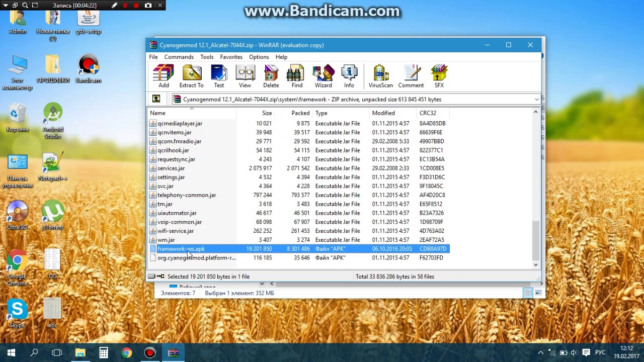The width and height of the screenshot is (644, 362).
Task: Select qcmediaplayer.jar file
Action: click(299, 123)
